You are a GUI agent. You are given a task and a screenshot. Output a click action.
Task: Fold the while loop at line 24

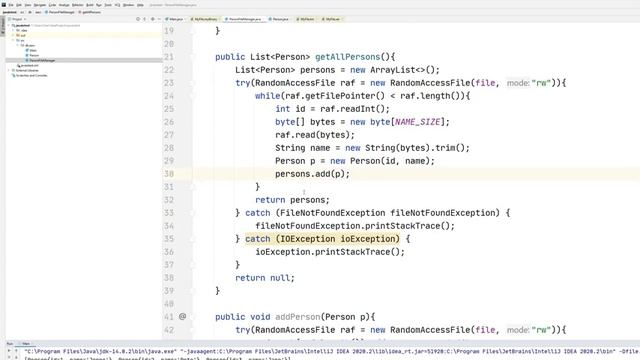point(192,96)
